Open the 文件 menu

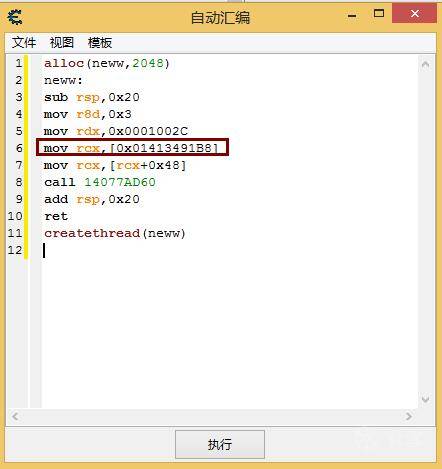click(24, 43)
